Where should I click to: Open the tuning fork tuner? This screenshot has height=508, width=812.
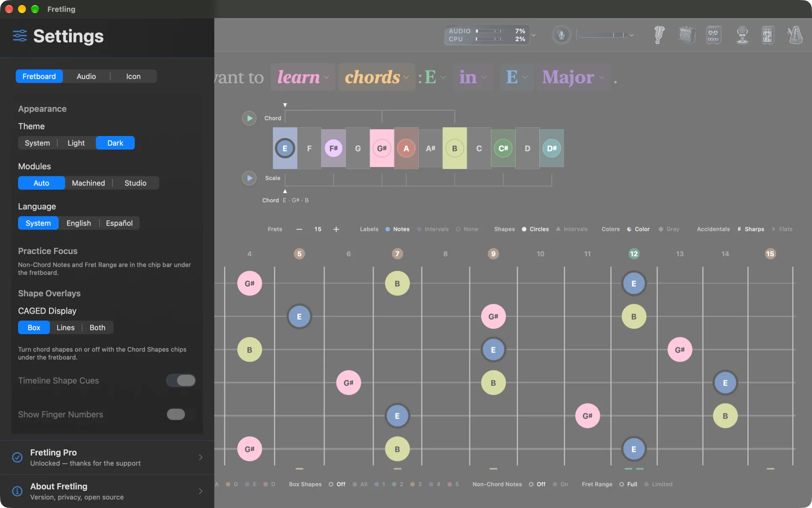pyautogui.click(x=659, y=35)
